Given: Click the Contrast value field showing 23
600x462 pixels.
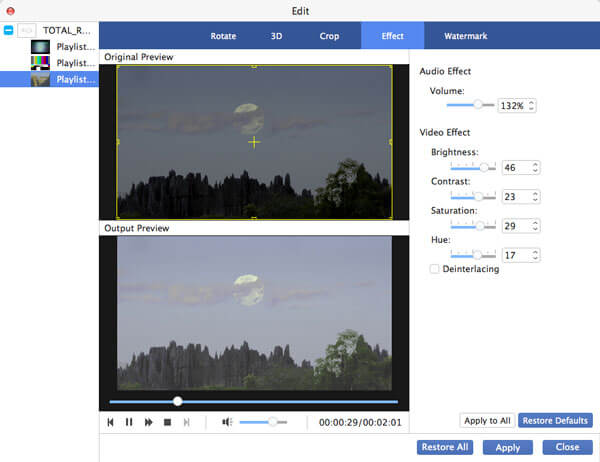Looking at the screenshot, I should click(x=516, y=197).
